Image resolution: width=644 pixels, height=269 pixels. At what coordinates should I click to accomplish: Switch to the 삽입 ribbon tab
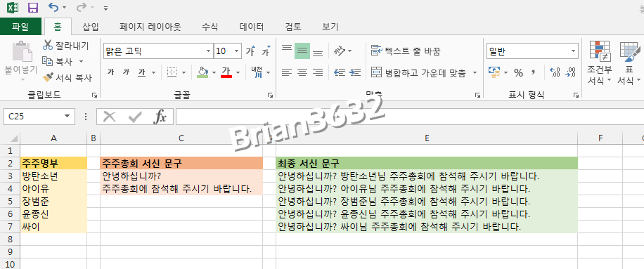pos(91,27)
